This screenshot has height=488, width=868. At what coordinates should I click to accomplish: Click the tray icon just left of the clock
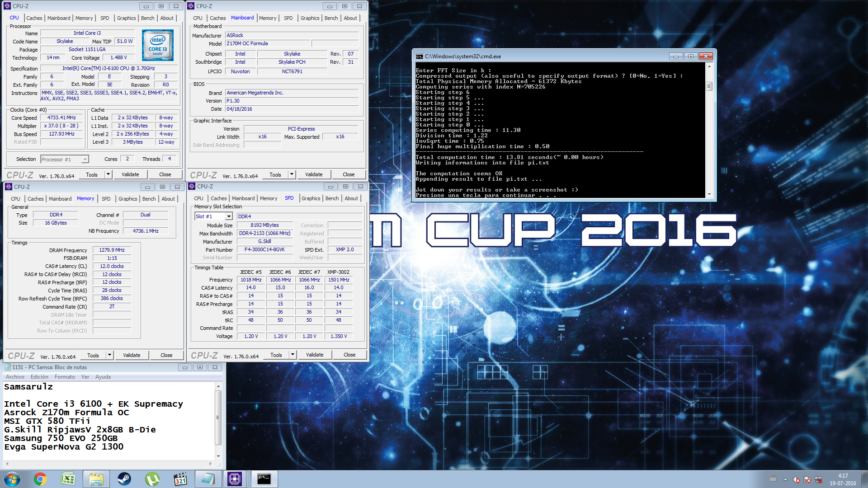coord(818,479)
